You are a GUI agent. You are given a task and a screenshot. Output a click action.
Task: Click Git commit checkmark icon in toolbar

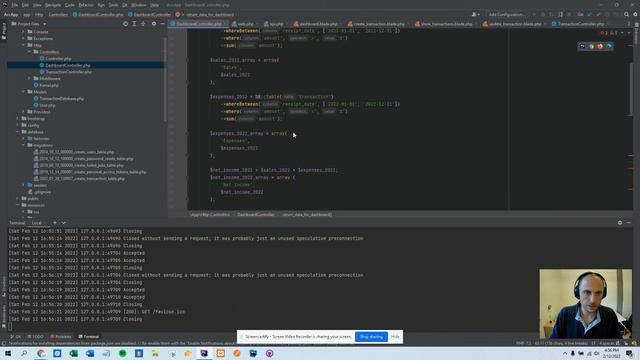pyautogui.click(x=598, y=14)
